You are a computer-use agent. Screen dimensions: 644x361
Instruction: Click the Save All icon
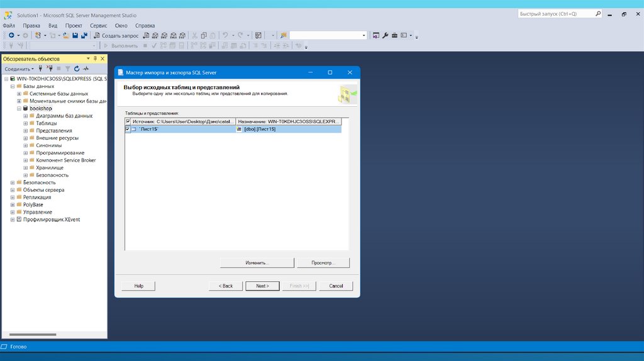pyautogui.click(x=84, y=35)
